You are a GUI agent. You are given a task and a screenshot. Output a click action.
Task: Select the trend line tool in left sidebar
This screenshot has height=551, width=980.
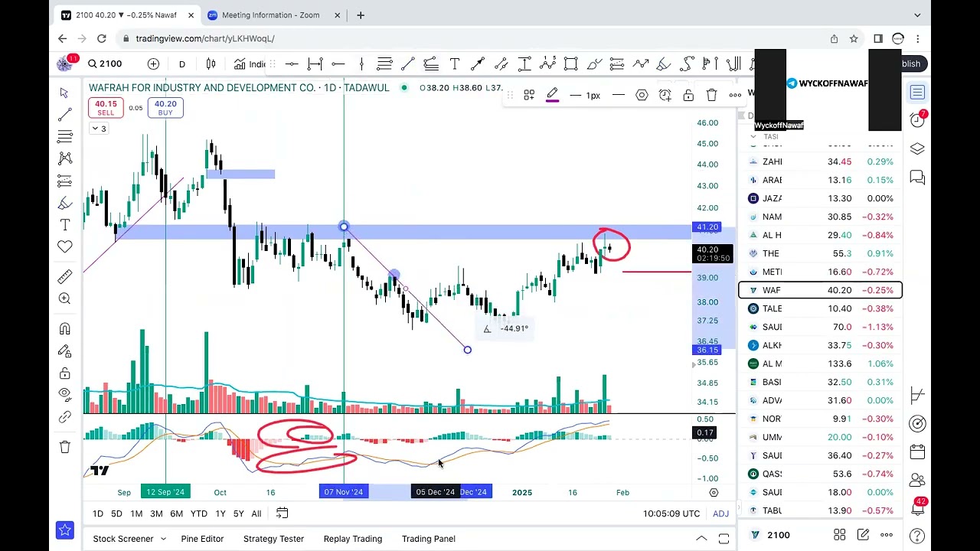(64, 115)
